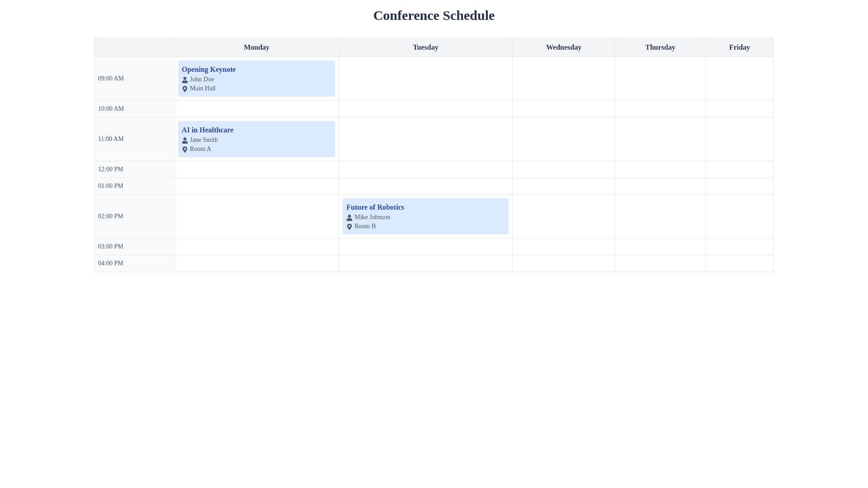
Task: Open the Opening Keynote session title
Action: (x=208, y=70)
